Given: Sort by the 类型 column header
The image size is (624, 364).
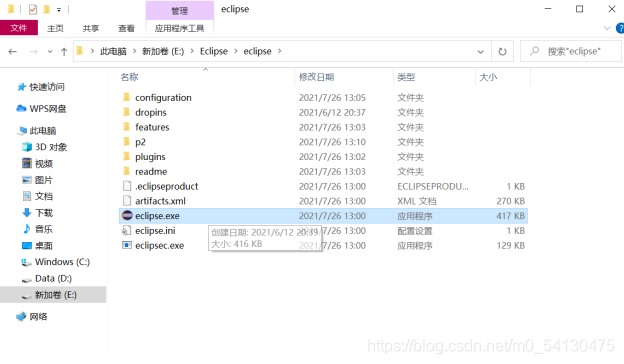Looking at the screenshot, I should pyautogui.click(x=406, y=77).
